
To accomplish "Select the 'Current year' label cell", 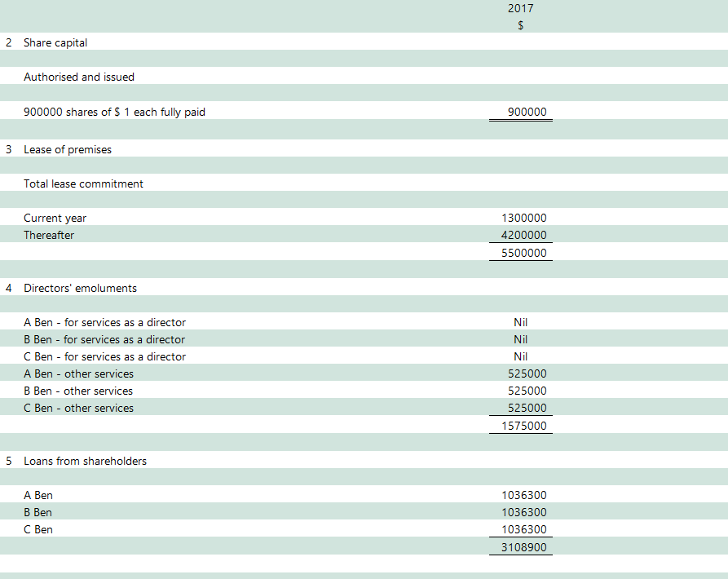I will coord(55,218).
